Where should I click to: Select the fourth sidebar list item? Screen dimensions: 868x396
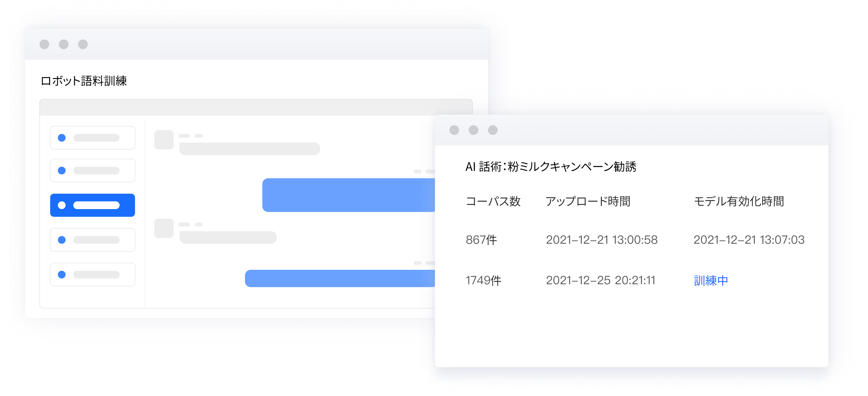[92, 240]
